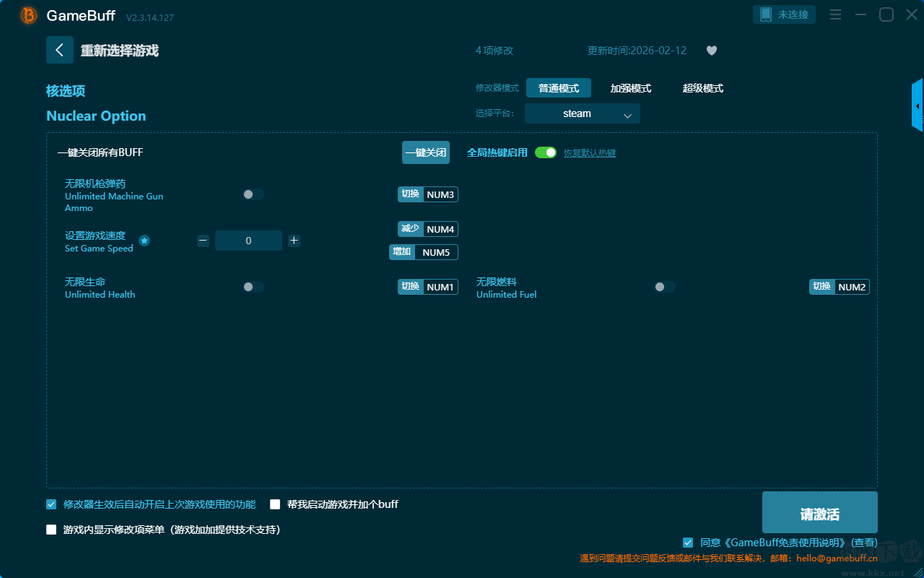Click the version V2.3.14.127 text
924x578 pixels.
(150, 17)
